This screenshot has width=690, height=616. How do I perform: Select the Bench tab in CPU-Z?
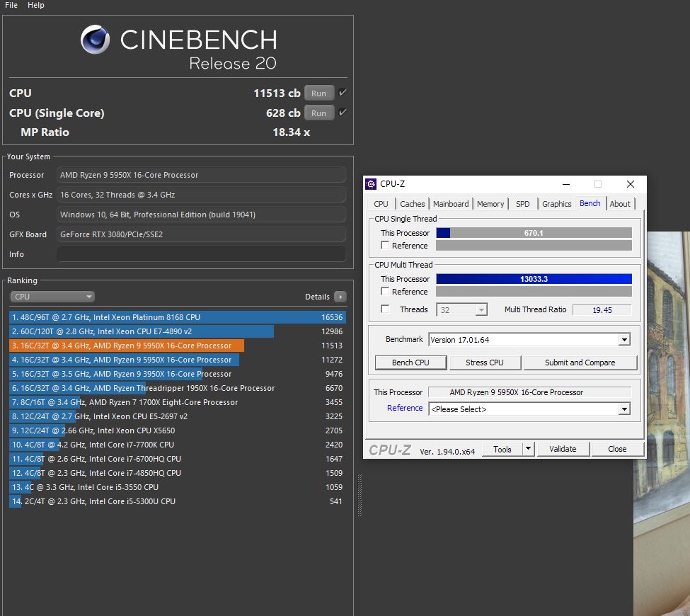(x=590, y=203)
